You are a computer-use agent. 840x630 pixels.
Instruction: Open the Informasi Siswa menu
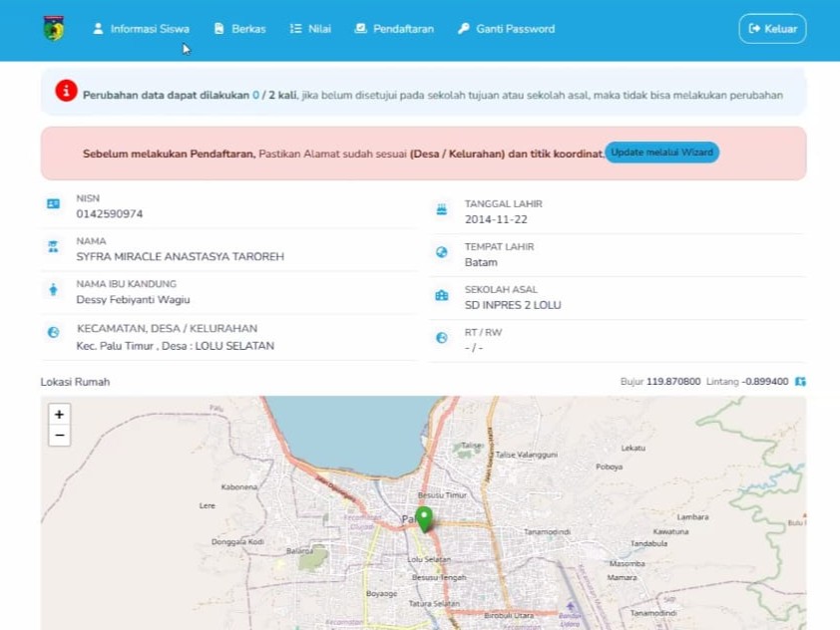[141, 29]
